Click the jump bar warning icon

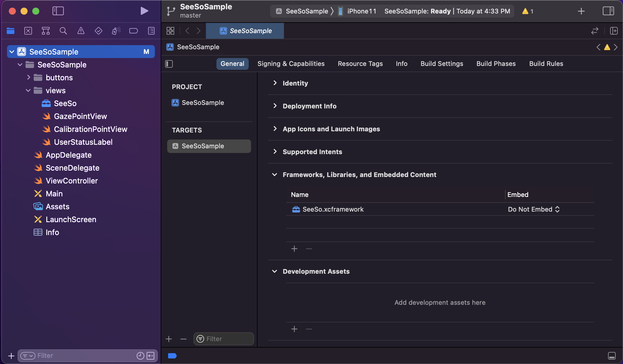[607, 47]
